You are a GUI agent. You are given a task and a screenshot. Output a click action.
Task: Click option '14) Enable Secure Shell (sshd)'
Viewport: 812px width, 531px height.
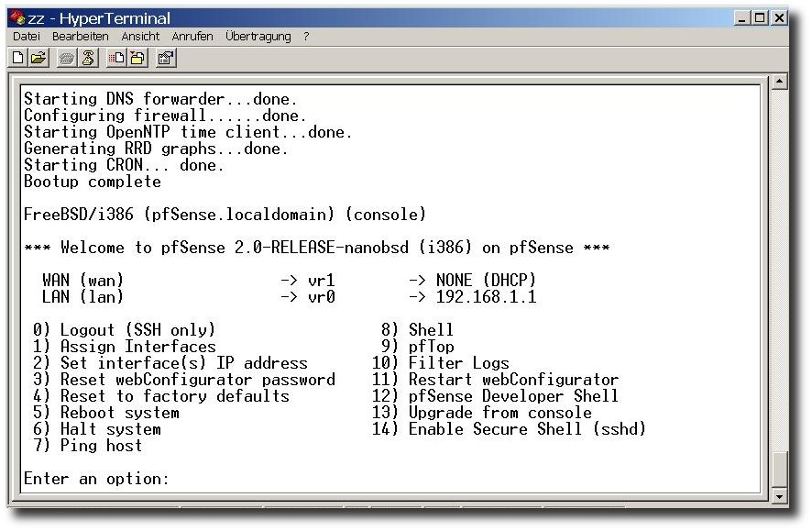(509, 429)
